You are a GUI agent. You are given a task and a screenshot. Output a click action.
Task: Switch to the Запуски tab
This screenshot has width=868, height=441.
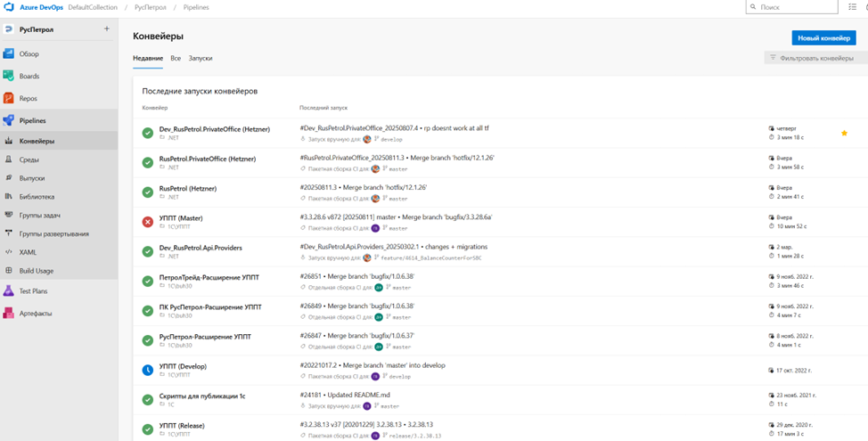pyautogui.click(x=200, y=58)
